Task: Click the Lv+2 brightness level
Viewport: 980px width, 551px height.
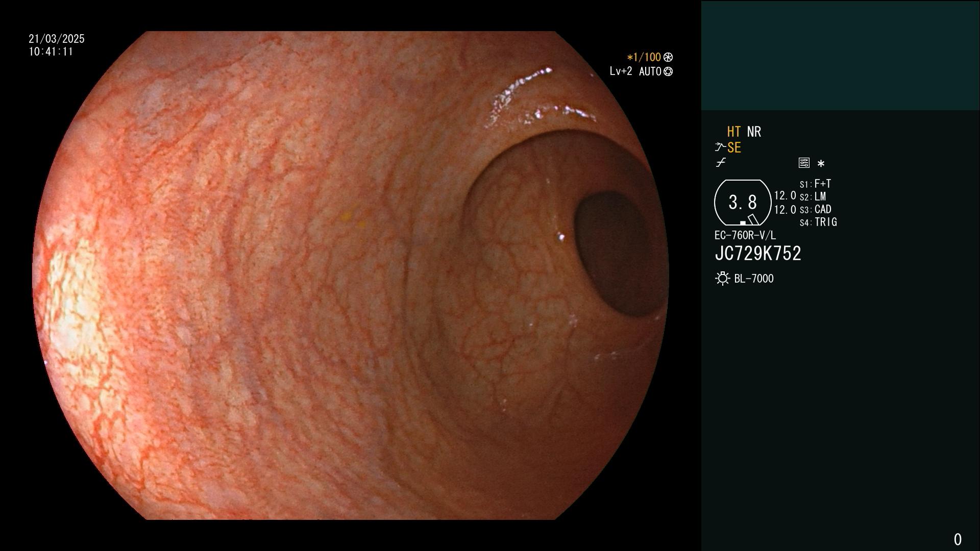Action: click(621, 71)
